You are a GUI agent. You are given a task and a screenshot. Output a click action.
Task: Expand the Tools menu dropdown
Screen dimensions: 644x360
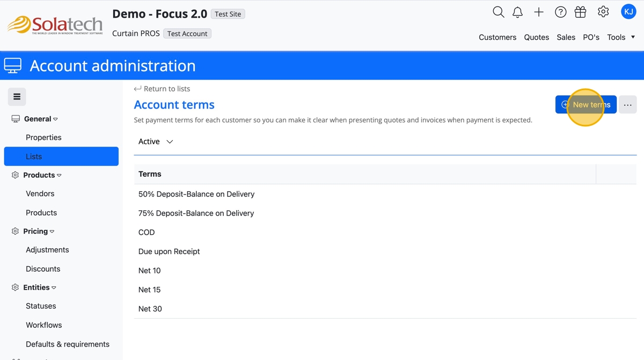[621, 37]
